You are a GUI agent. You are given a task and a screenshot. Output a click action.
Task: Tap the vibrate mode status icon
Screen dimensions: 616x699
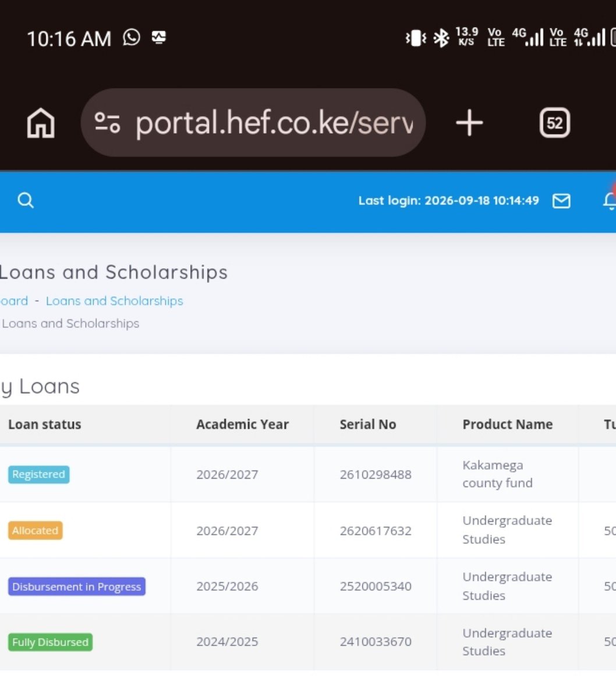click(x=416, y=38)
